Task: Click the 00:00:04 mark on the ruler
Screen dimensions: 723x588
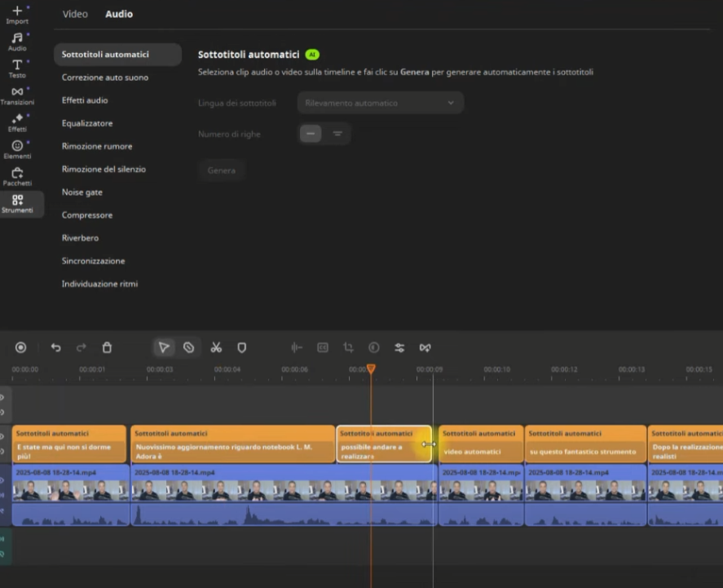Action: pyautogui.click(x=227, y=369)
